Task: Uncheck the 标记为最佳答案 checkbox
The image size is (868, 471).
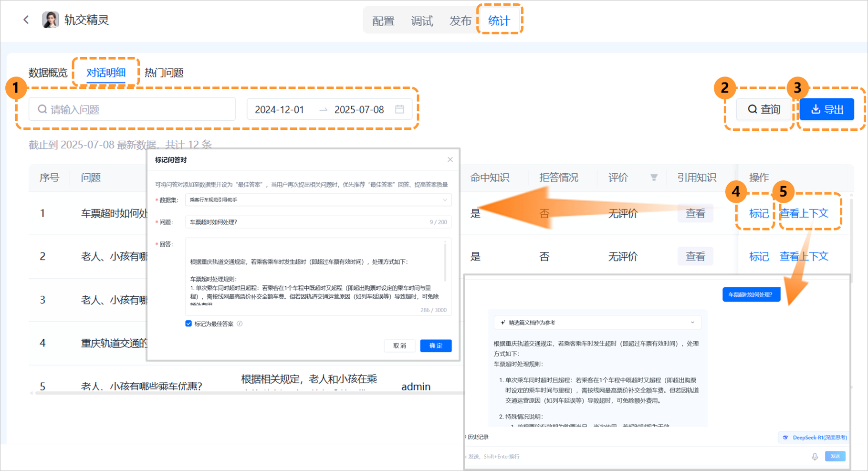Action: (188, 324)
